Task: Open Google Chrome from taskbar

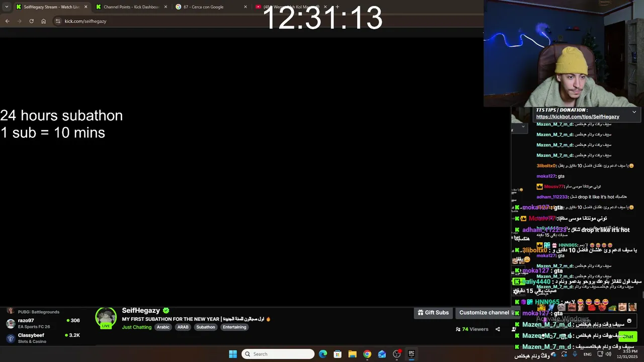Action: coord(367,354)
